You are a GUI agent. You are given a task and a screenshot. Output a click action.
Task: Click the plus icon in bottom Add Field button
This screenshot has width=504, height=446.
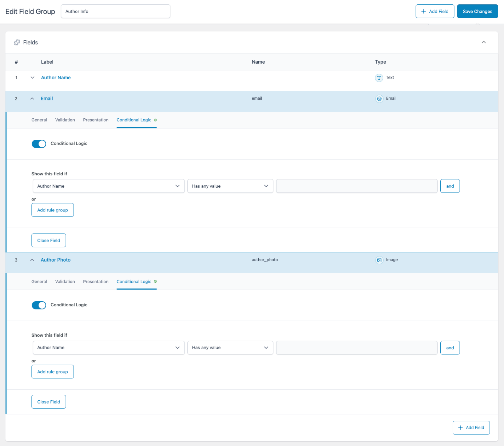(x=461, y=427)
